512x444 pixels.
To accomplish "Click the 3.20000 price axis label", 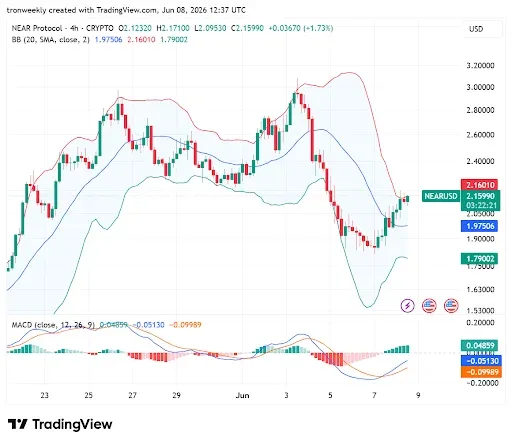I will [x=480, y=66].
